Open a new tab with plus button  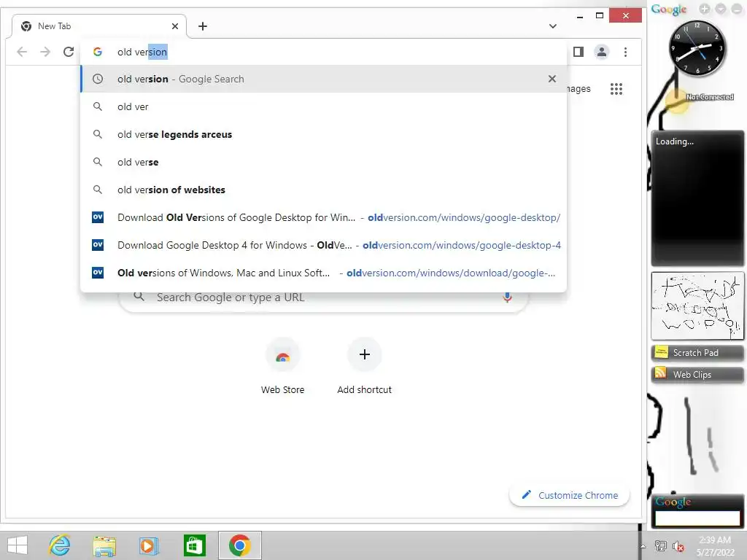pyautogui.click(x=203, y=26)
